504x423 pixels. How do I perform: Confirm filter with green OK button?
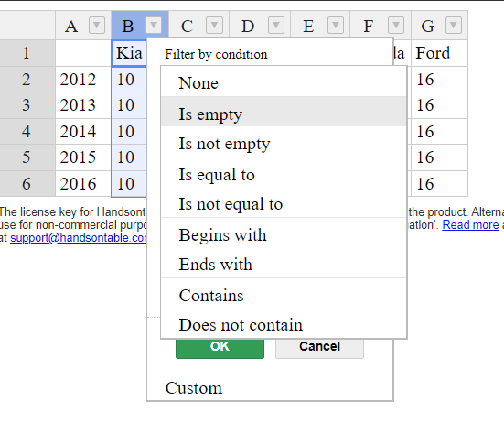point(220,348)
